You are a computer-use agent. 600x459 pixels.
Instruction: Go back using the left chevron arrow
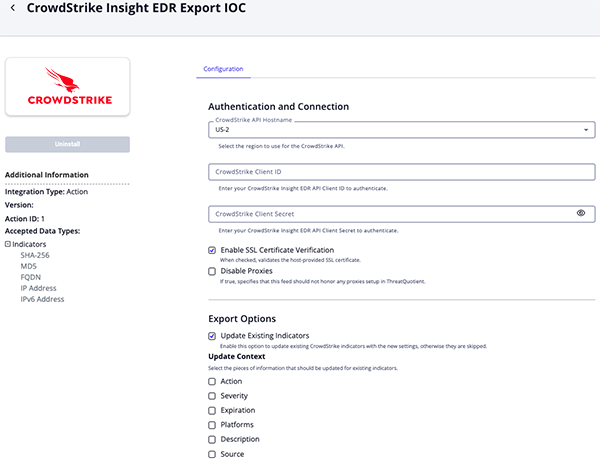tap(13, 8)
